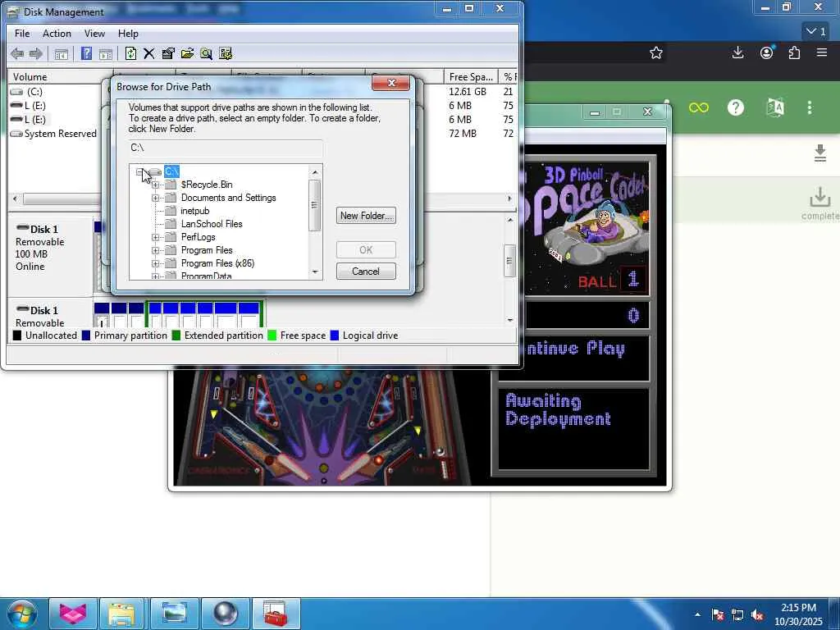Viewport: 840px width, 630px height.
Task: Open the File menu in Disk Management
Action: [x=22, y=33]
